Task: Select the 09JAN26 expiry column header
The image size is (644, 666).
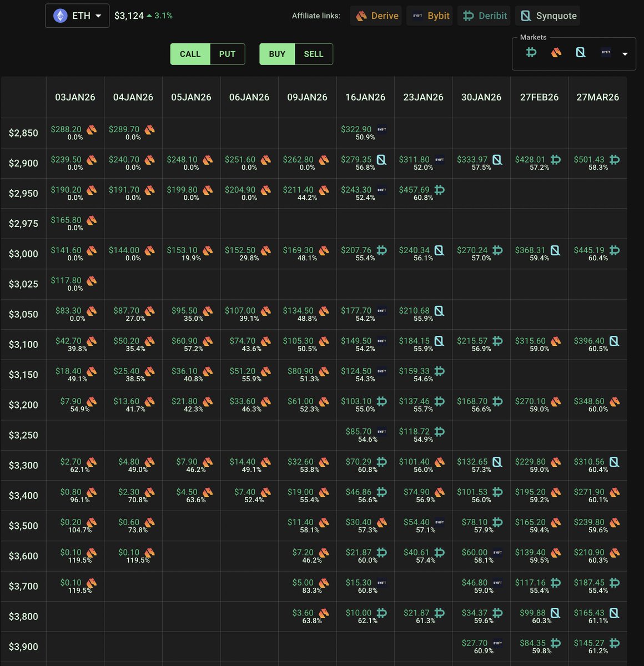Action: [307, 97]
